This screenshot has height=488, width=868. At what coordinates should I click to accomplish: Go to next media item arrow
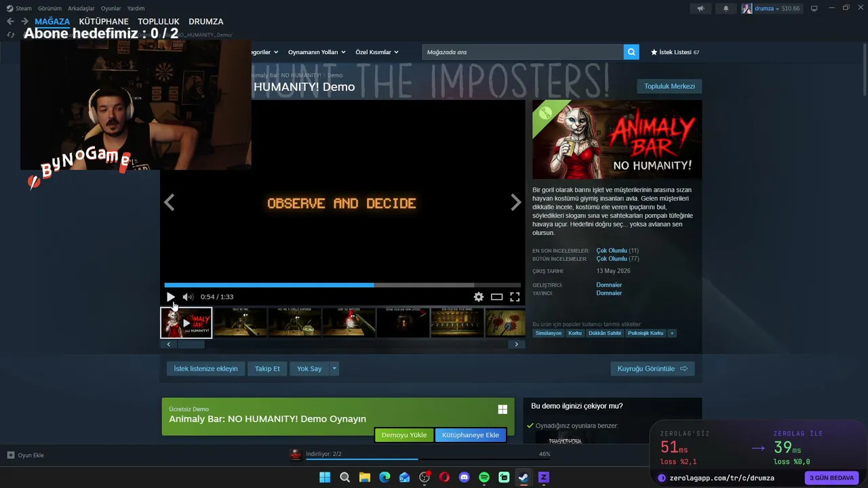(x=516, y=202)
